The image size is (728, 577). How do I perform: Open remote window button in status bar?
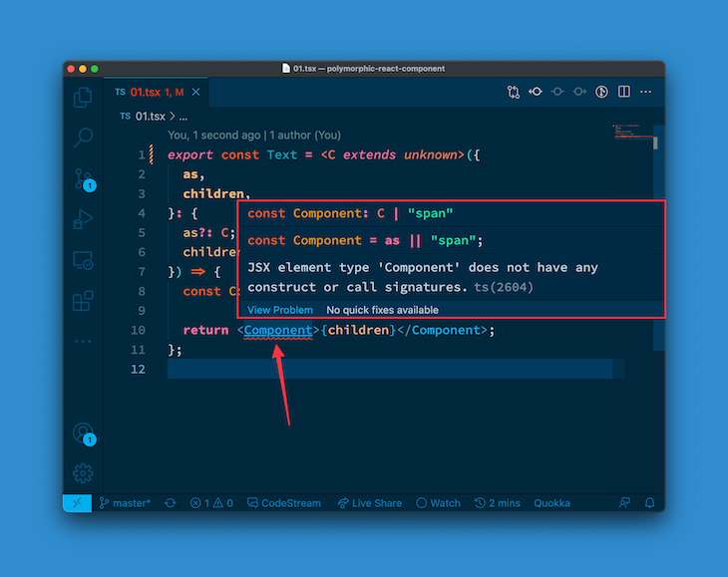[x=77, y=503]
